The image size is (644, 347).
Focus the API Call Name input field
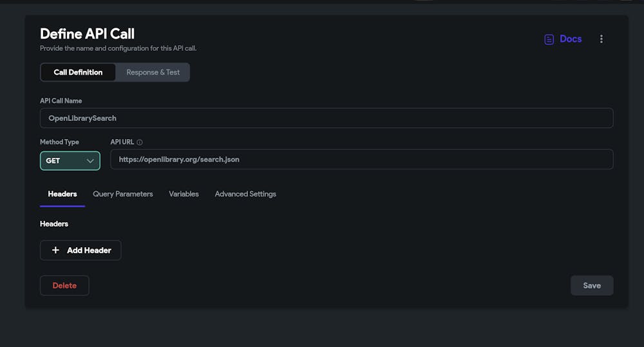pos(327,118)
